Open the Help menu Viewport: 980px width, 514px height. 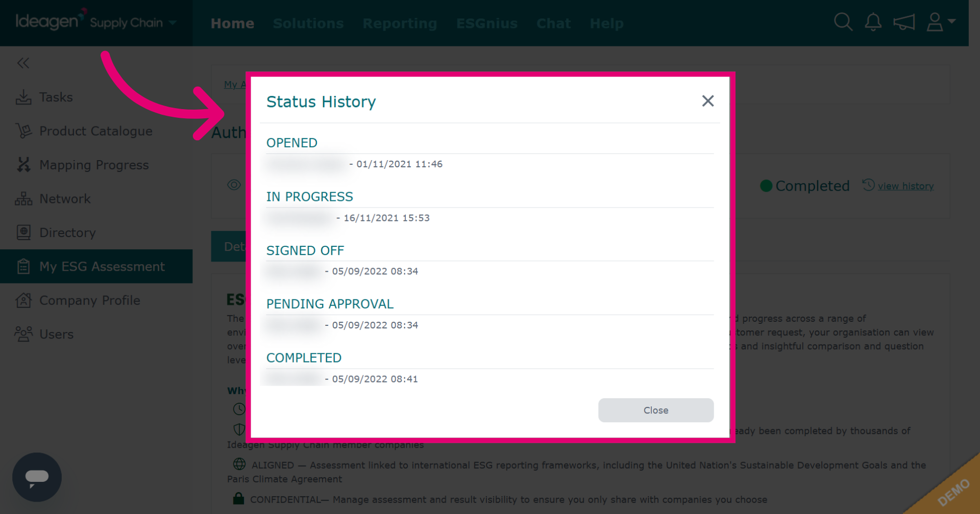606,23
